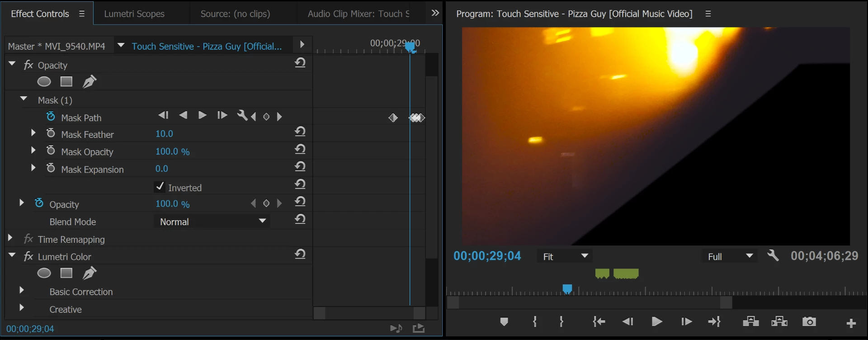Track selected mask forward
The image size is (868, 340).
coord(203,116)
